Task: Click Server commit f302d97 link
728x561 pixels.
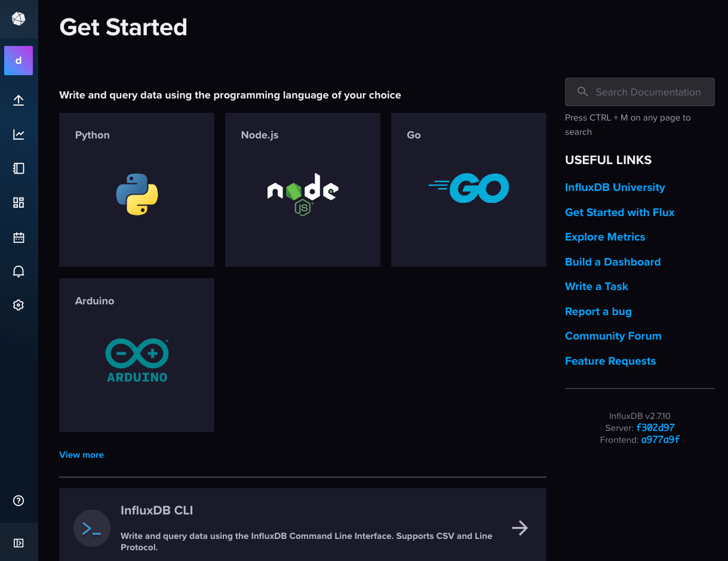Action: coord(655,428)
